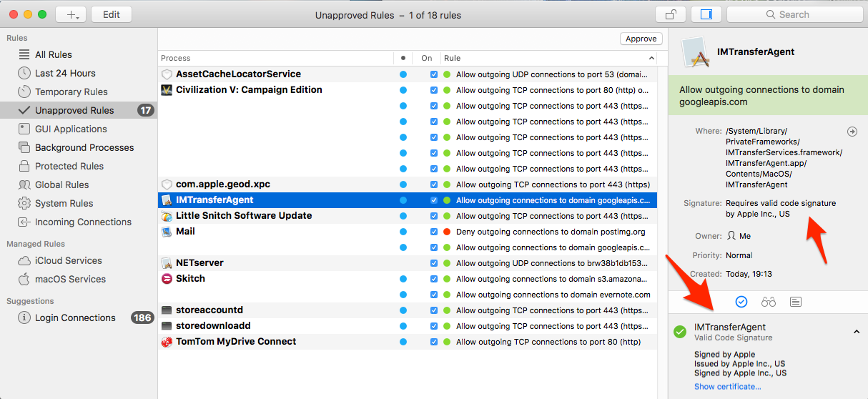Click the Little Snitch Software Update icon
This screenshot has height=399, width=868.
pos(167,216)
